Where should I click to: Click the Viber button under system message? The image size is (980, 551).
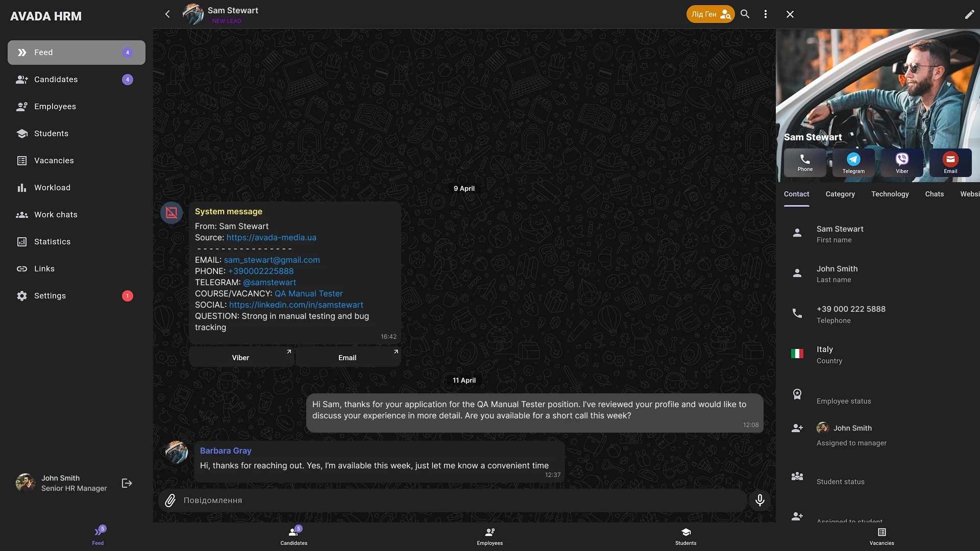point(241,358)
